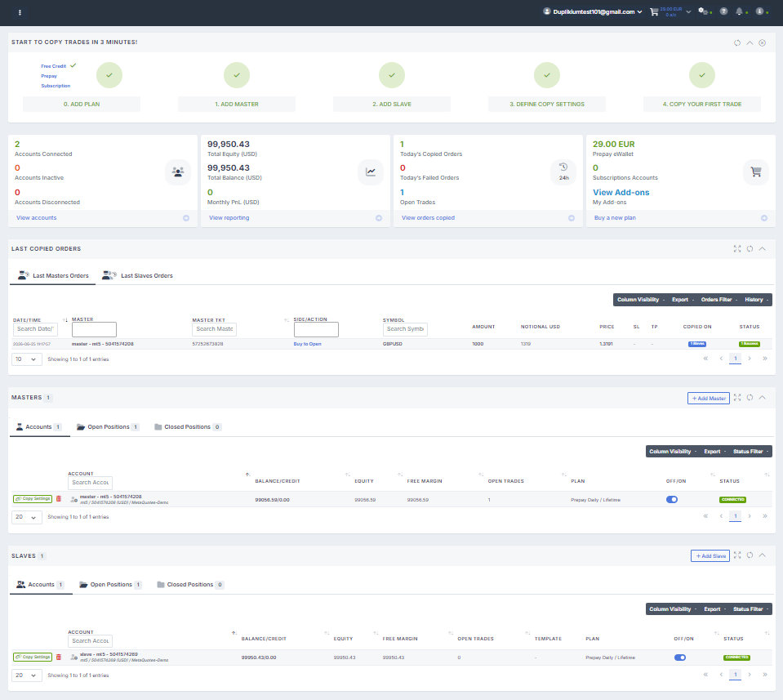783x700 pixels.
Task: Refresh the Slaves panel
Action: point(750,555)
